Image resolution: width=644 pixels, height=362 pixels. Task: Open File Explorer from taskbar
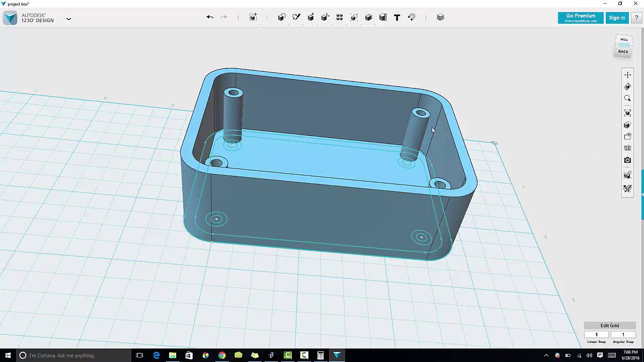tap(173, 355)
